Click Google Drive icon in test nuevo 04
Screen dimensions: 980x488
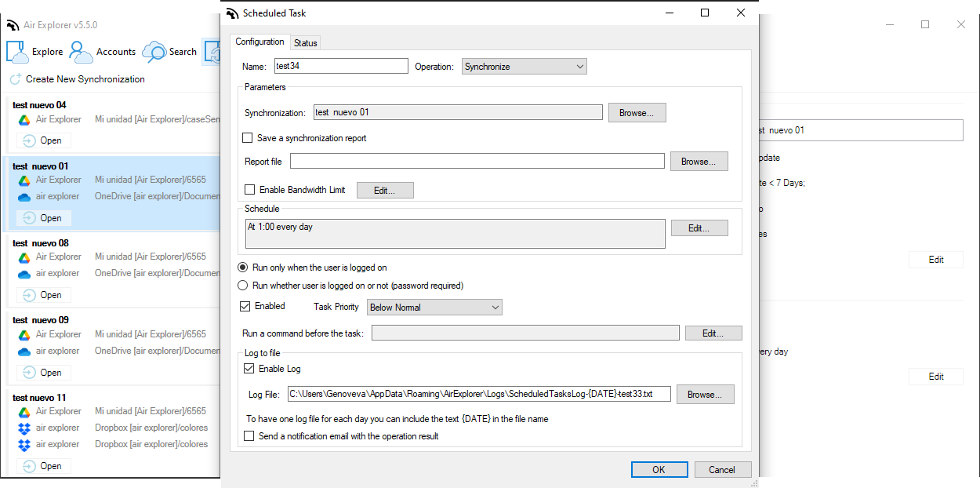pos(24,120)
